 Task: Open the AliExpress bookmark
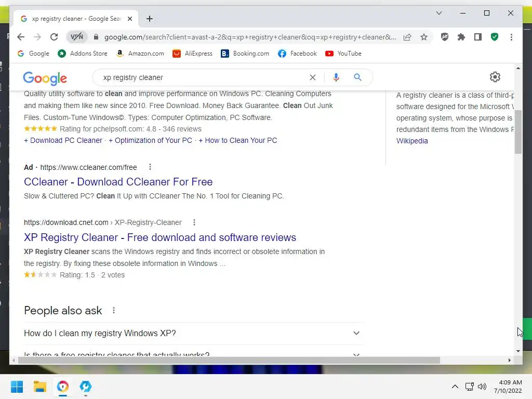pos(192,54)
